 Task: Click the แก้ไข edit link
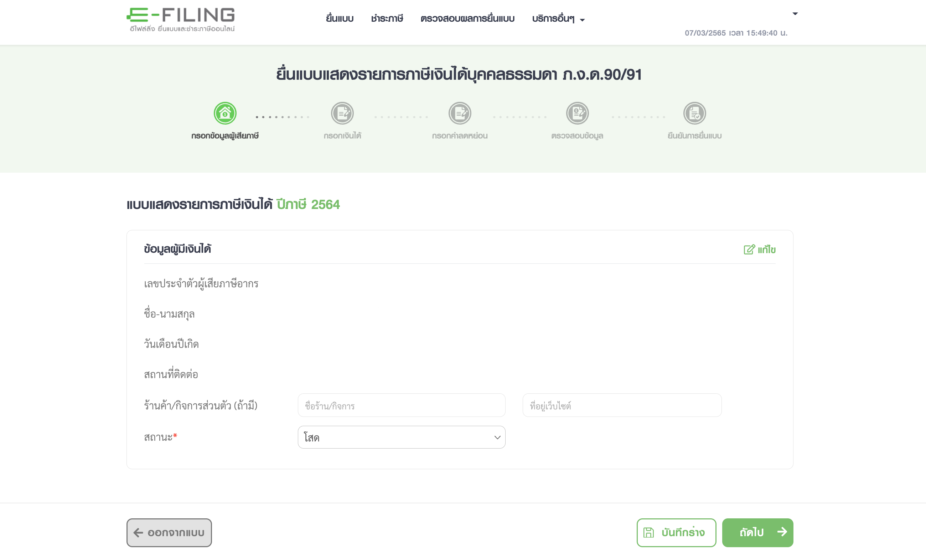(x=760, y=250)
